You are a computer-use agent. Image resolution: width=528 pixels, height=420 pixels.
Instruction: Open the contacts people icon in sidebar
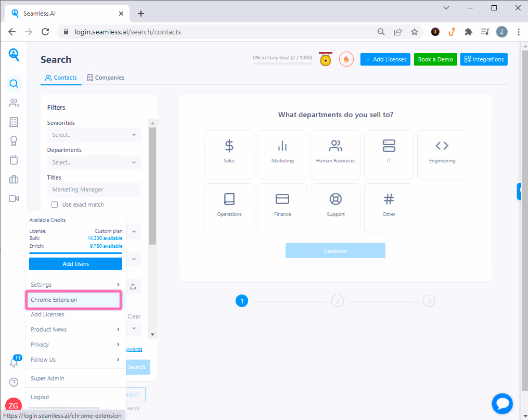pyautogui.click(x=14, y=103)
